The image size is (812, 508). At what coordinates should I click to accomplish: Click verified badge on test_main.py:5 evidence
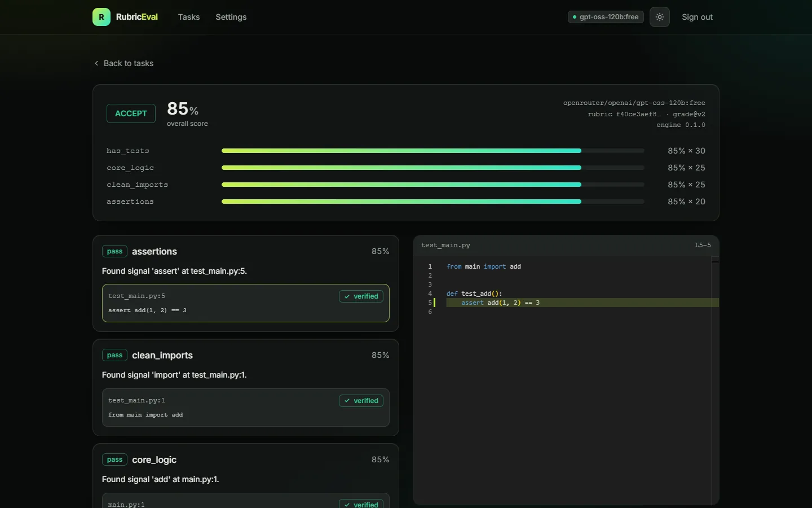pos(361,296)
